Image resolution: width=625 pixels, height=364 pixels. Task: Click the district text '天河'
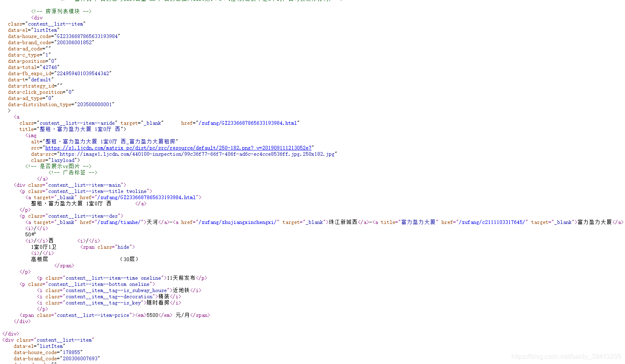coord(152,222)
